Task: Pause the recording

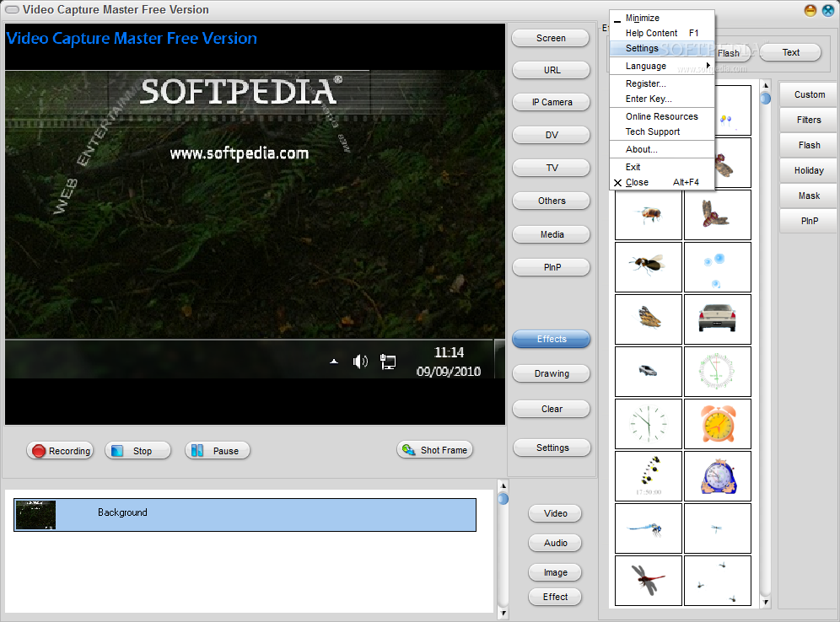Action: pos(218,451)
